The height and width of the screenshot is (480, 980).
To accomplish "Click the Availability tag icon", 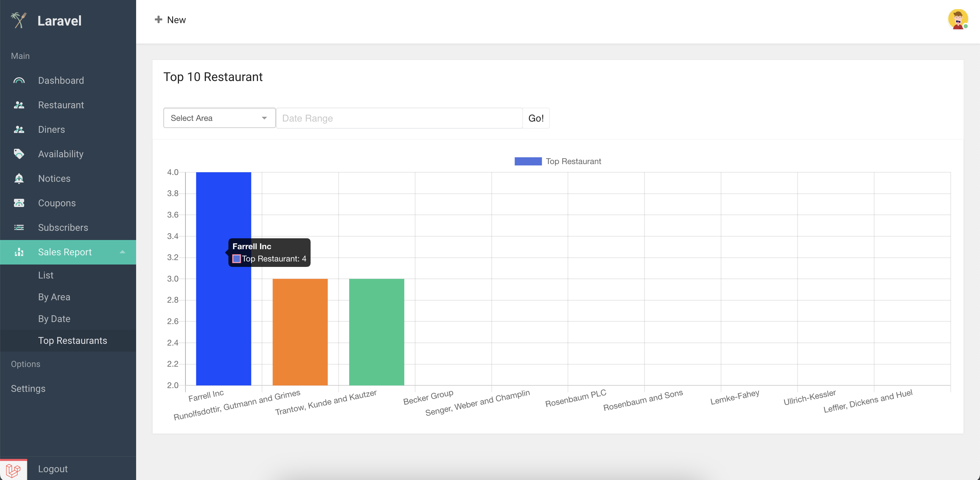I will (x=19, y=154).
